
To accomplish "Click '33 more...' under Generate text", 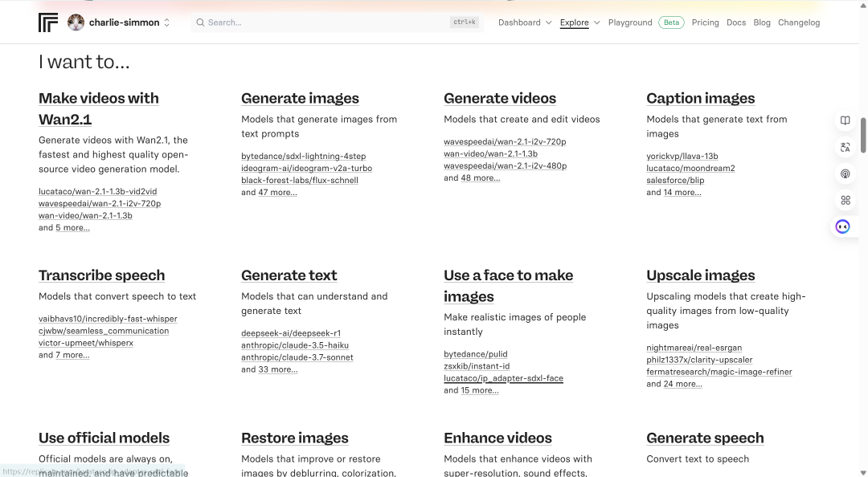I will coord(278,369).
